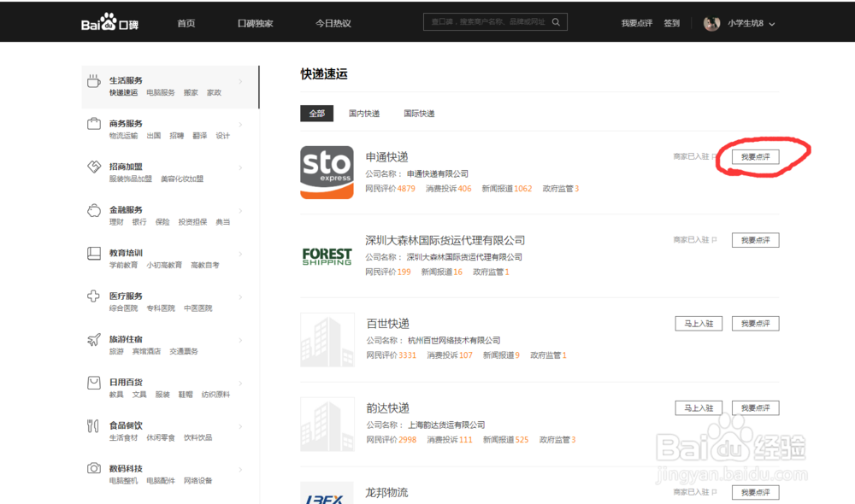Click 我要点评 button for 韵达快递
The height and width of the screenshot is (504, 855).
(755, 408)
